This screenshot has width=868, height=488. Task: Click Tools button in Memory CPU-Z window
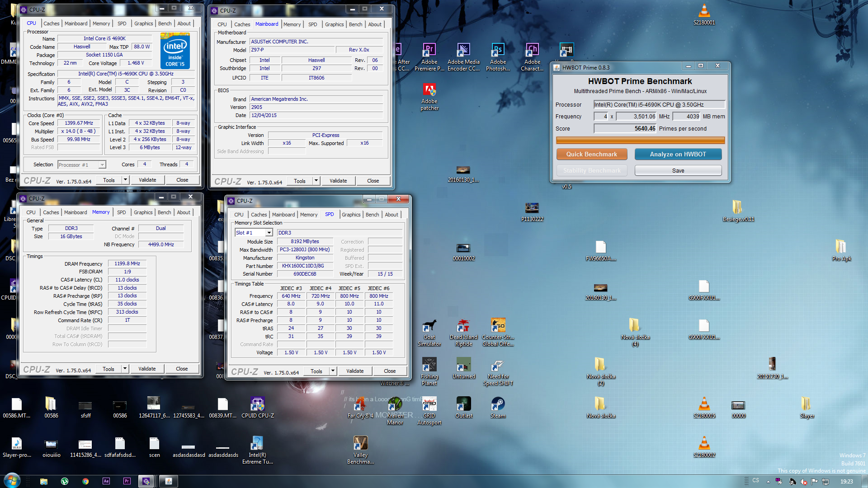[108, 369]
